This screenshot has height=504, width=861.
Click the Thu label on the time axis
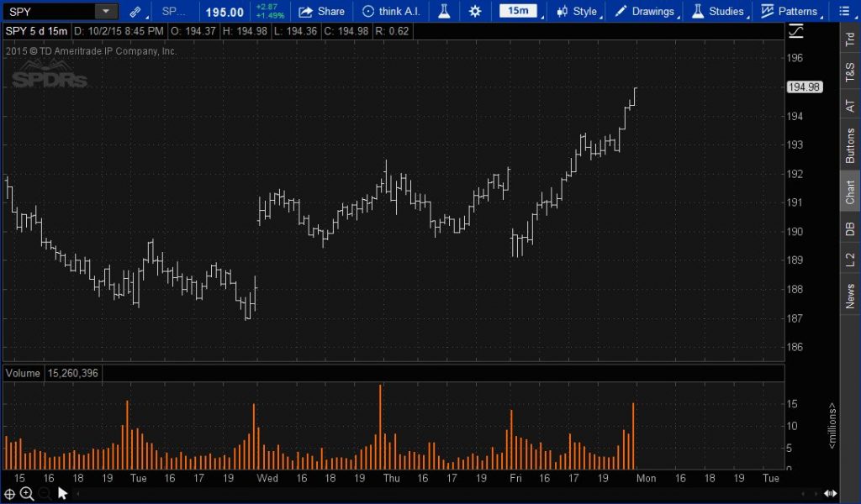392,478
